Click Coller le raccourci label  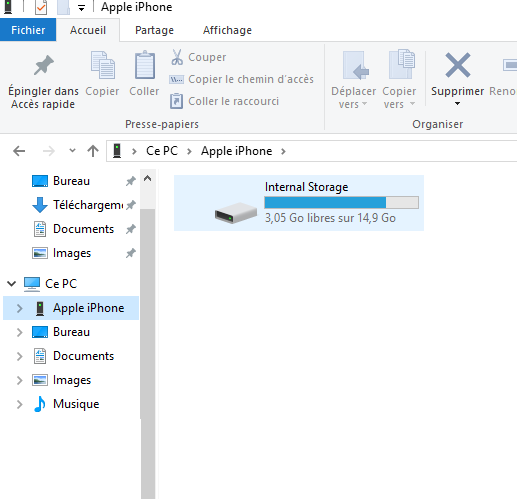tap(233, 101)
